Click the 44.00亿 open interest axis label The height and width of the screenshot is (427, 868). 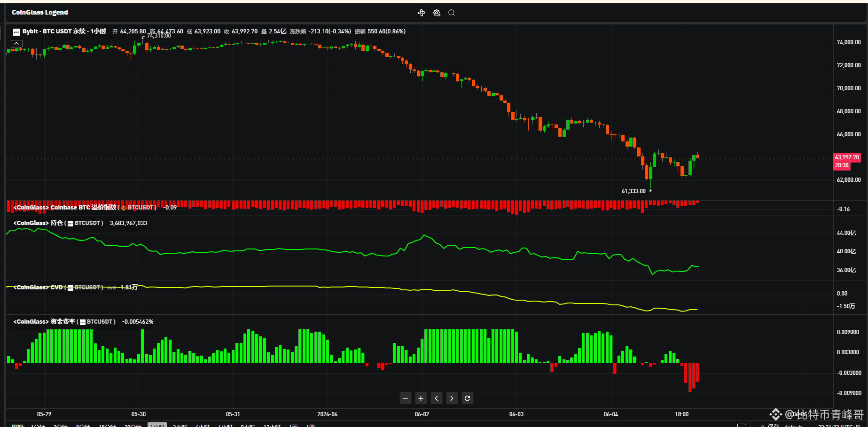click(846, 233)
